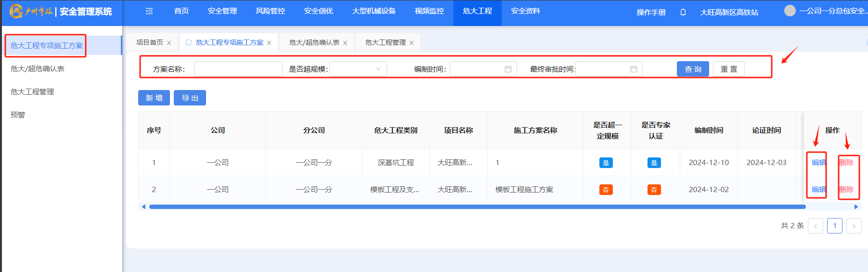Screen dimensions: 868x272
Task: Open notifications via the bell icon
Action: pos(683,12)
